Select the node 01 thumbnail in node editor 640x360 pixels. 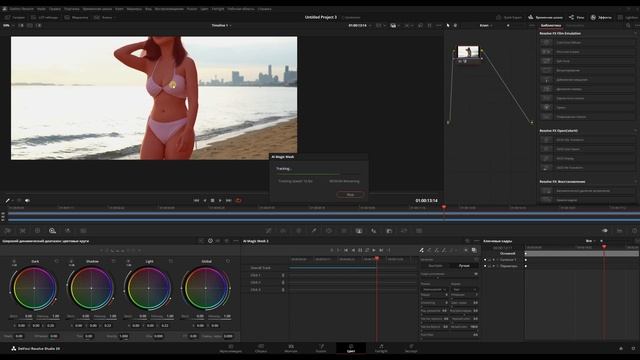(x=468, y=52)
